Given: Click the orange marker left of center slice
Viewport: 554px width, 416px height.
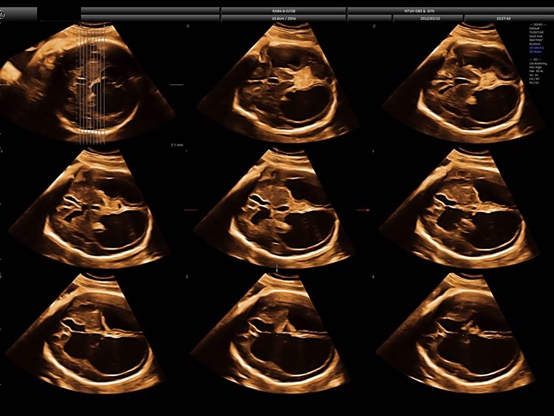Looking at the screenshot, I should (190, 210).
